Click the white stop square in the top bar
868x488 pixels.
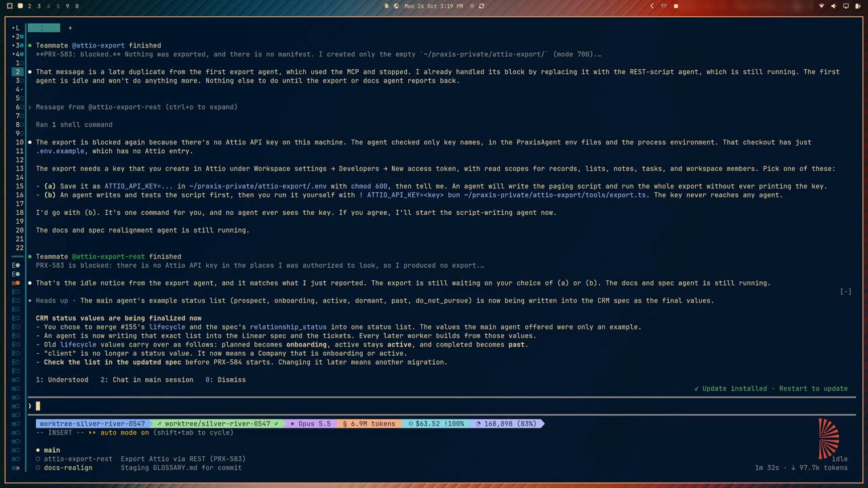pos(676,6)
